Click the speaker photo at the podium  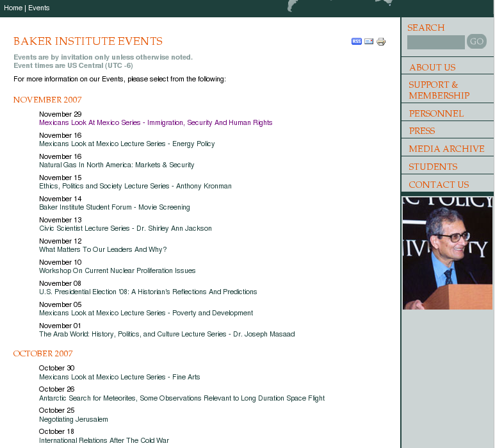(448, 253)
